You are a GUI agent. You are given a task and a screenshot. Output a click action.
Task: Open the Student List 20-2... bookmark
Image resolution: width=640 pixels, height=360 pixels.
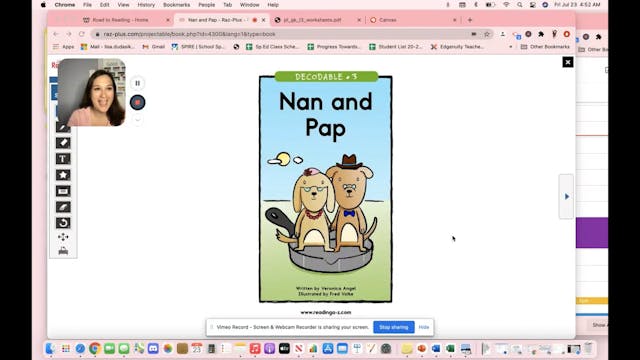[x=396, y=47]
